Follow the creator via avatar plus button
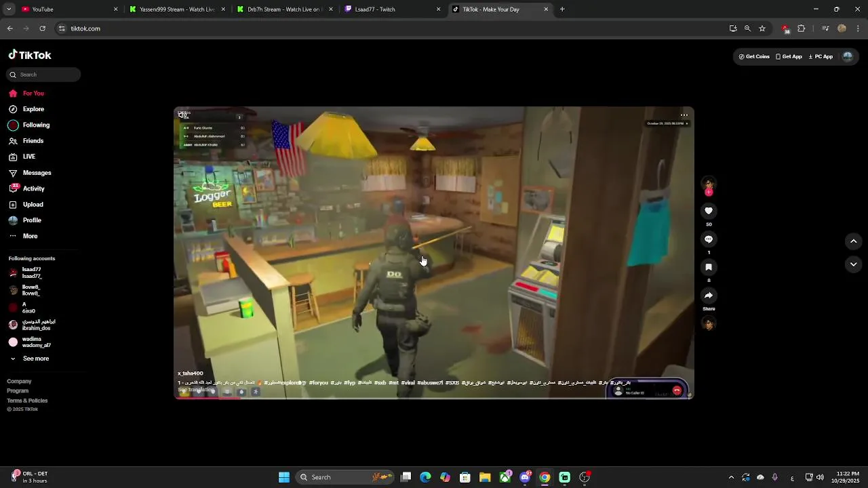The height and width of the screenshot is (488, 868). 709,192
